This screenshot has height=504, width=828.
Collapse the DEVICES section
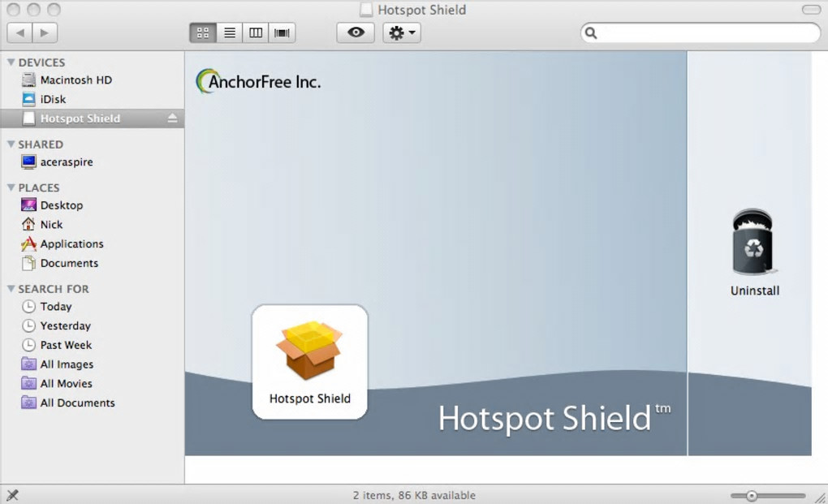(x=11, y=62)
